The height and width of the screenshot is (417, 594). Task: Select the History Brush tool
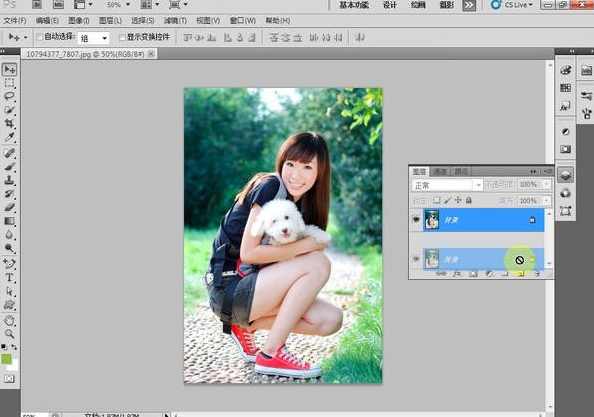click(x=9, y=194)
